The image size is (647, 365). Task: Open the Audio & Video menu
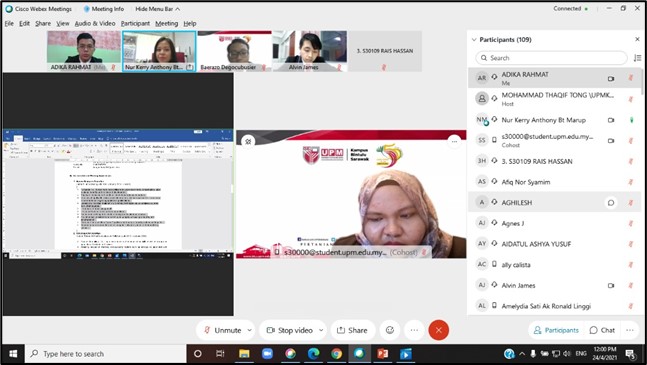click(x=95, y=24)
